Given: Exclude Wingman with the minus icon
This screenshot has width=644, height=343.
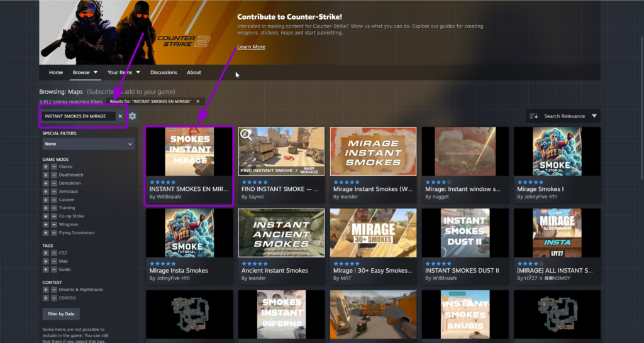Looking at the screenshot, I should coord(54,224).
